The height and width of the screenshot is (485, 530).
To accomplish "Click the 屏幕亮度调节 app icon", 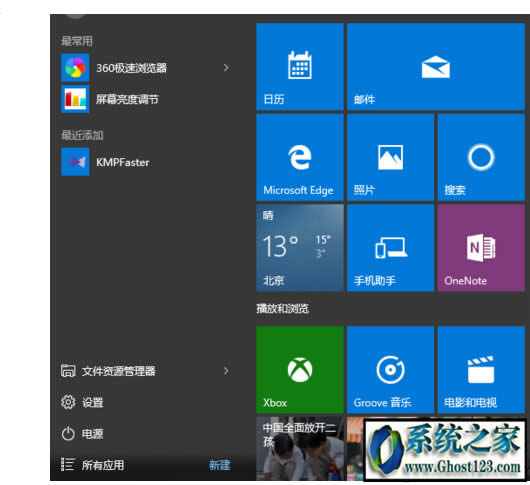I will [75, 99].
